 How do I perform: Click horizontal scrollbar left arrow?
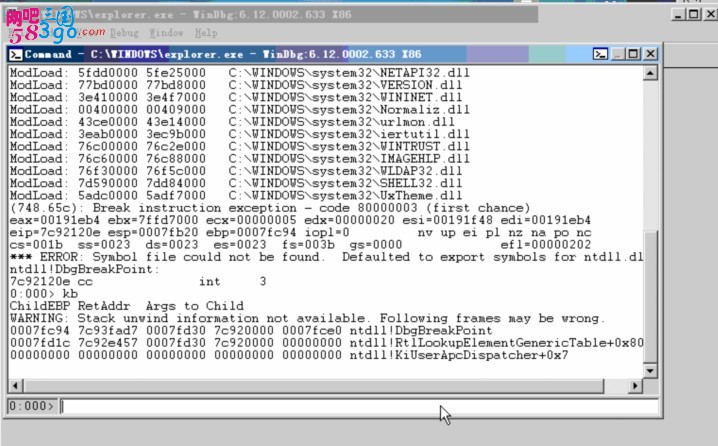pos(16,386)
